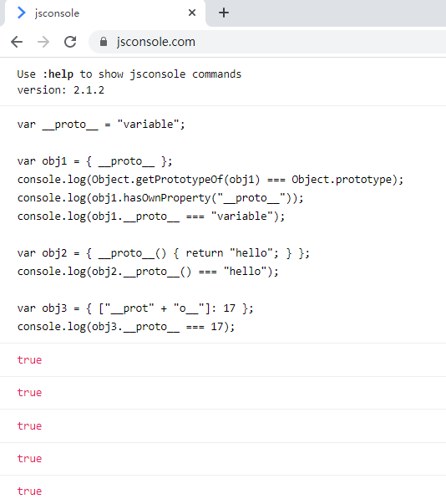The width and height of the screenshot is (446, 504).
Task: Click the jsconsole.com address bar
Action: pos(267,42)
